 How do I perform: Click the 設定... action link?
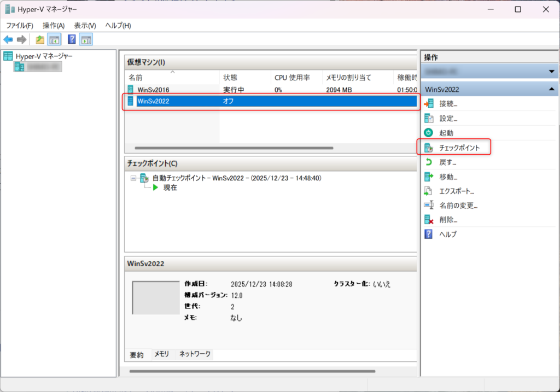[x=448, y=118]
